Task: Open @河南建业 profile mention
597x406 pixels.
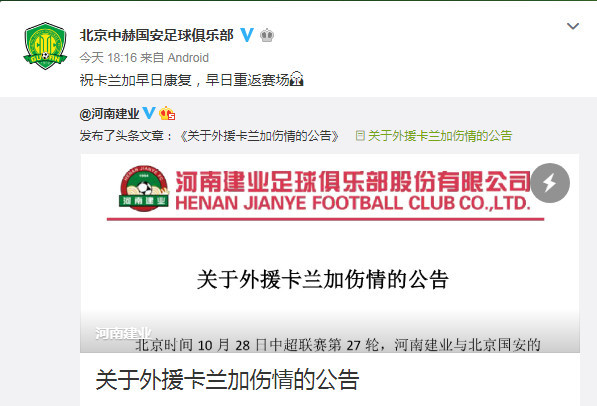Action: click(109, 113)
